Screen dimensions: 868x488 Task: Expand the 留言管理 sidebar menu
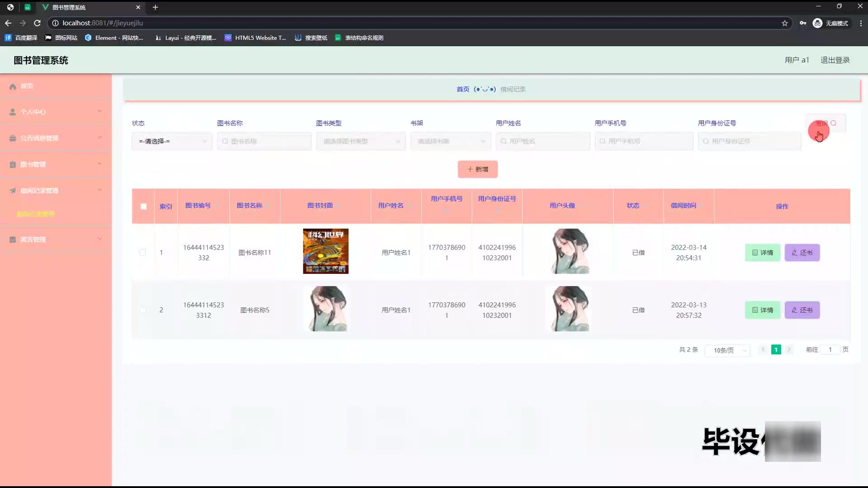click(56, 239)
